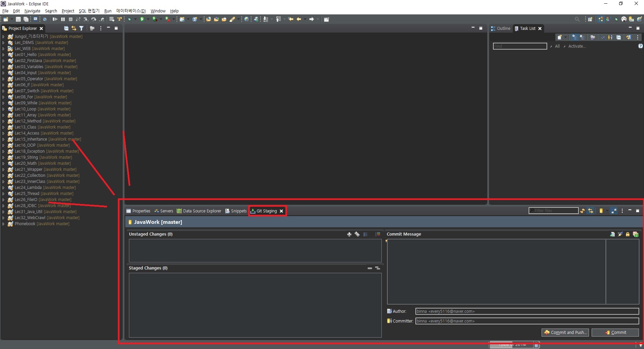This screenshot has height=349, width=644.
Task: Click the Save toolbar icon
Action: tap(18, 19)
